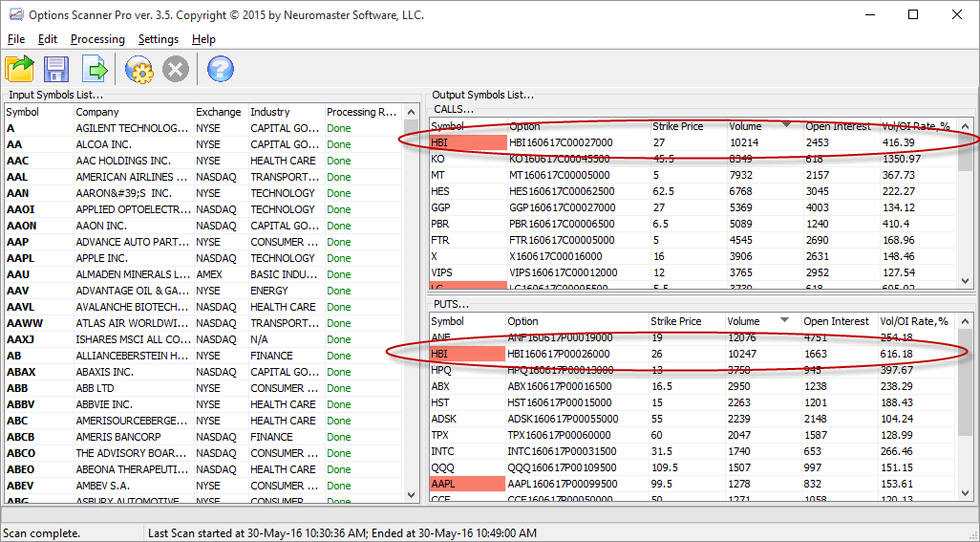Select INTC160617P00031500 put option
This screenshot has height=542, width=980.
562,451
